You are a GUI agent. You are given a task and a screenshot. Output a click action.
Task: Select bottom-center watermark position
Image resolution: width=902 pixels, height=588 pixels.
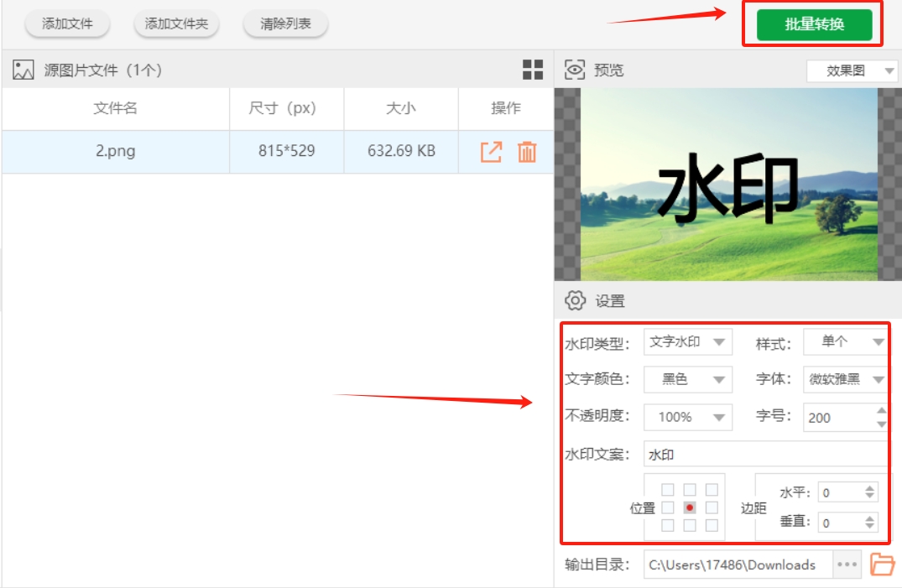690,525
